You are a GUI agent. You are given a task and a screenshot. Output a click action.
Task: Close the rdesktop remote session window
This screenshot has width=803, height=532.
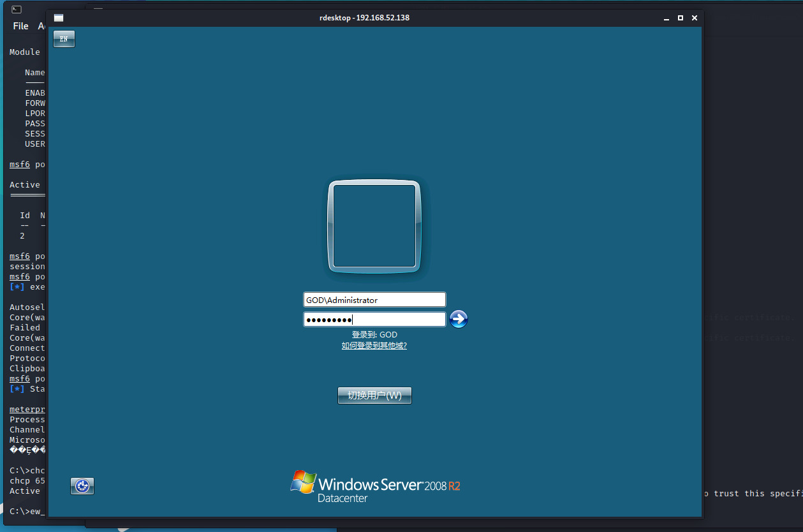(695, 18)
